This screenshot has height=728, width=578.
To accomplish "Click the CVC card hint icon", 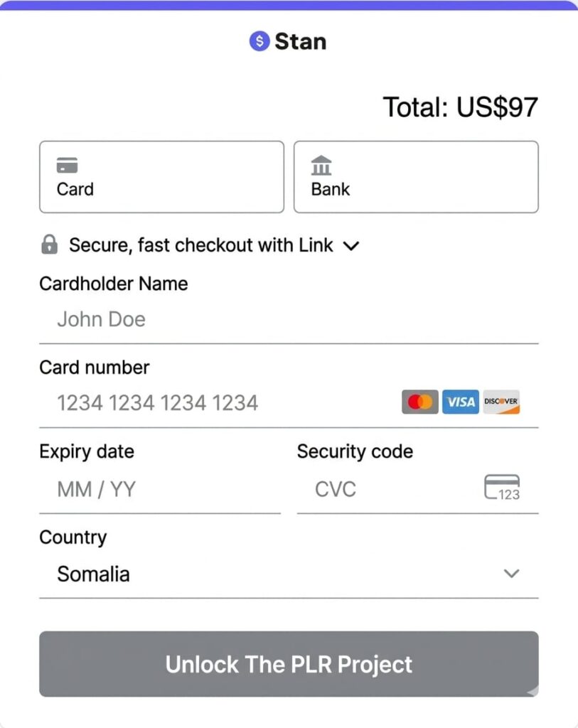I will 502,488.
